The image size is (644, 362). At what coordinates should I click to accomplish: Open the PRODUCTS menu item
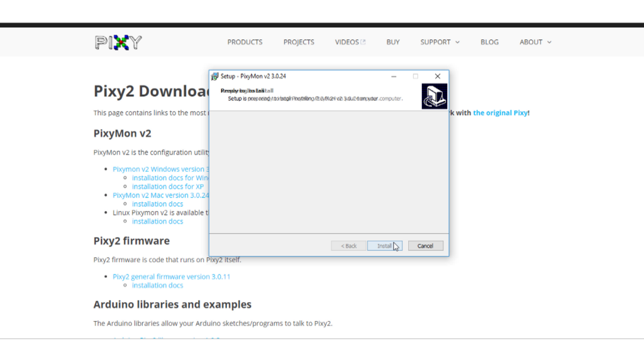pyautogui.click(x=245, y=42)
